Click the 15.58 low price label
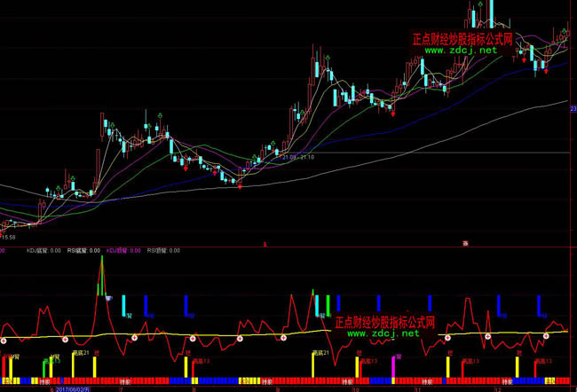This screenshot has width=577, height=392. coord(8,237)
